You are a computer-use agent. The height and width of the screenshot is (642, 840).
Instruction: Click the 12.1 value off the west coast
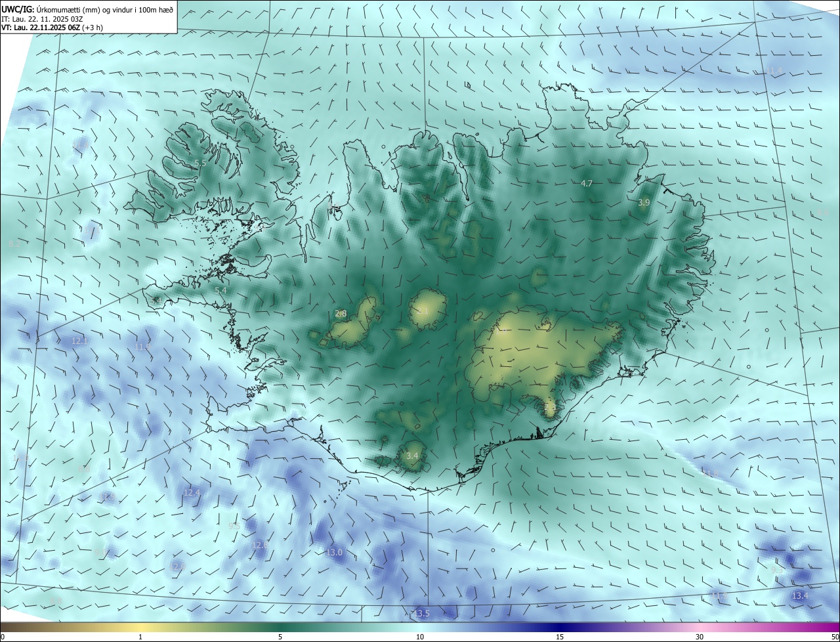[x=80, y=341]
